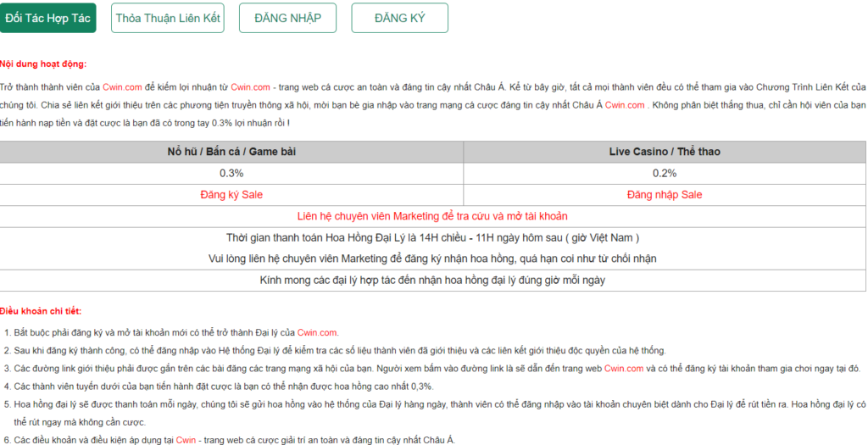
Task: Select the 'Nổ hũ / Bắn cá / Game bài' header
Action: pyautogui.click(x=231, y=152)
